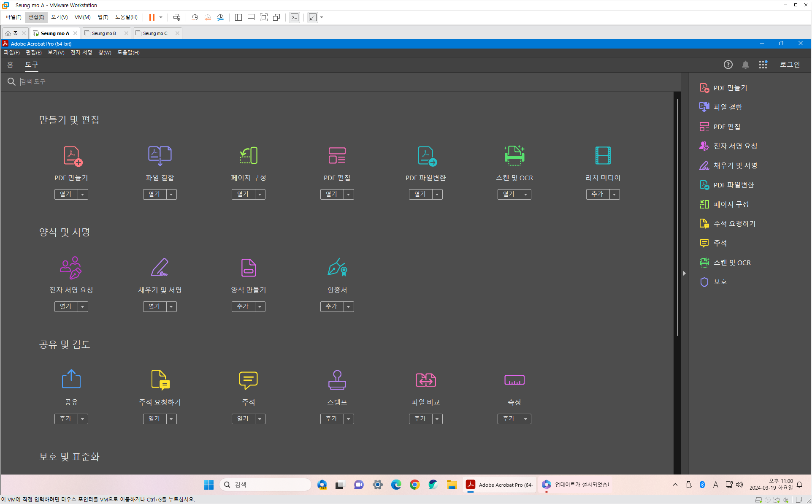The width and height of the screenshot is (812, 504).
Task: Expand dropdown arrow beside PDF 만들기 열기
Action: pyautogui.click(x=83, y=194)
